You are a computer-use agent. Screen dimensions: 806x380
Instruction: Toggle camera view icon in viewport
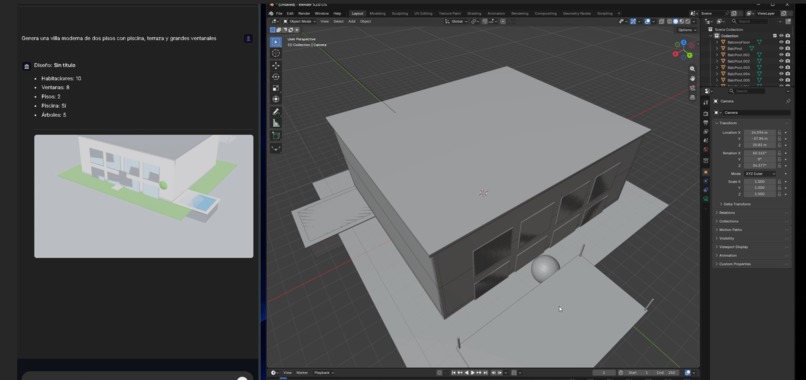692,88
